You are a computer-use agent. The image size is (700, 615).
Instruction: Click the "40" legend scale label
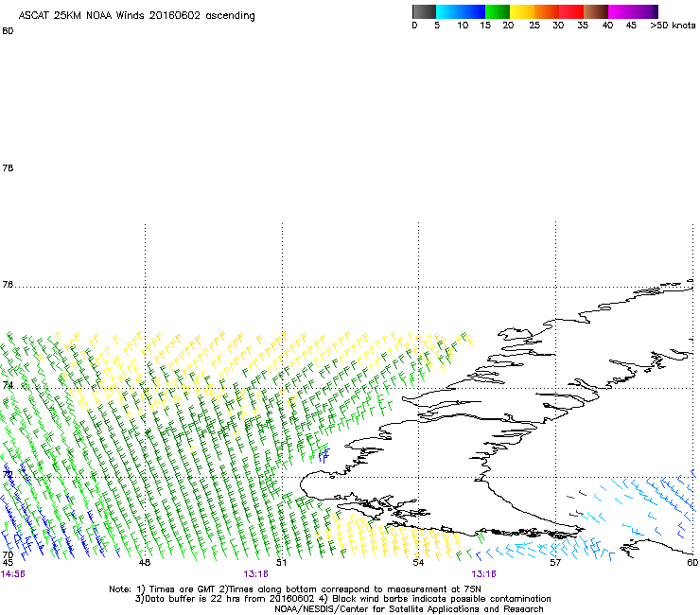[607, 26]
